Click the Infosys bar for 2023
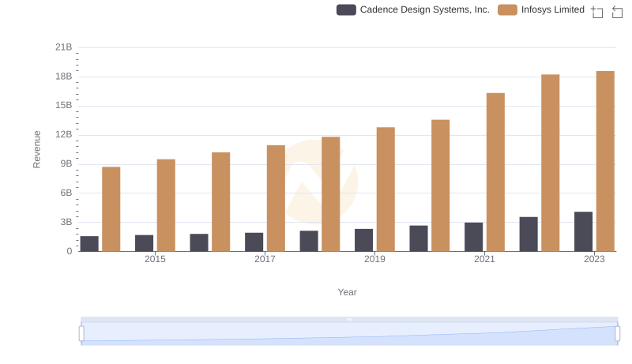Viewport: 632px width, 364px height. [605, 161]
